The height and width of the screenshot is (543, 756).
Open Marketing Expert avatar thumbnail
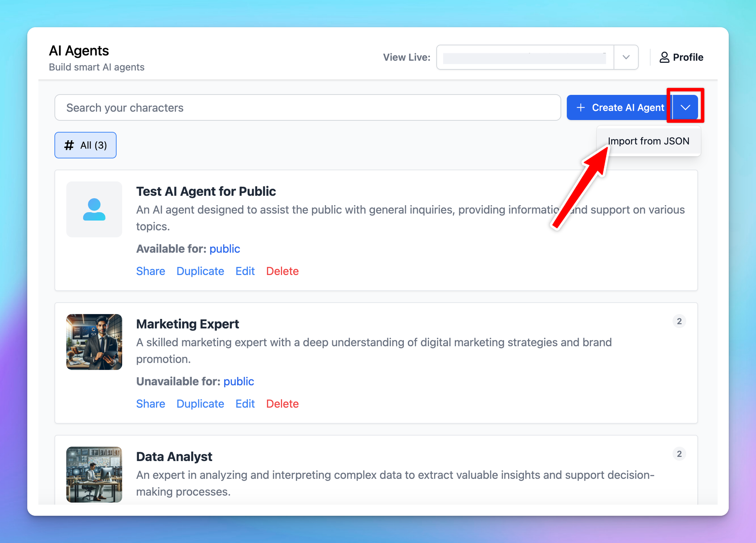[94, 342]
